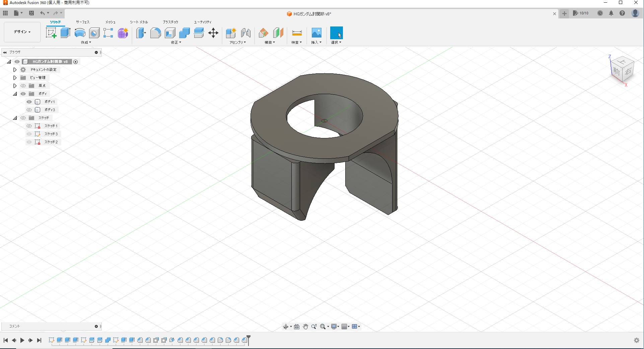Viewport: 644px width, 349px height.
Task: Choose the Fillet tool in Modify
Action: click(x=155, y=33)
